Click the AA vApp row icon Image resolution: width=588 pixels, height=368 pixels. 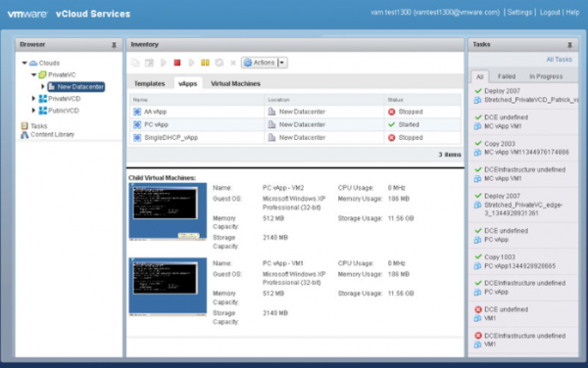137,112
